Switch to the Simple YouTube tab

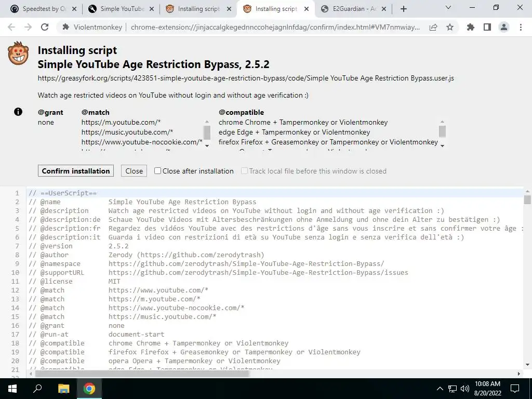[x=121, y=9]
